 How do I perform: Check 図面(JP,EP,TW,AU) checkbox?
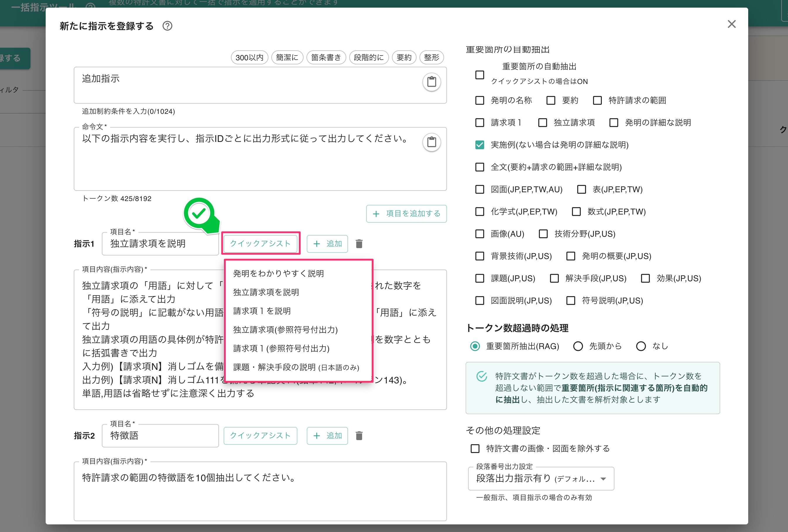click(479, 190)
